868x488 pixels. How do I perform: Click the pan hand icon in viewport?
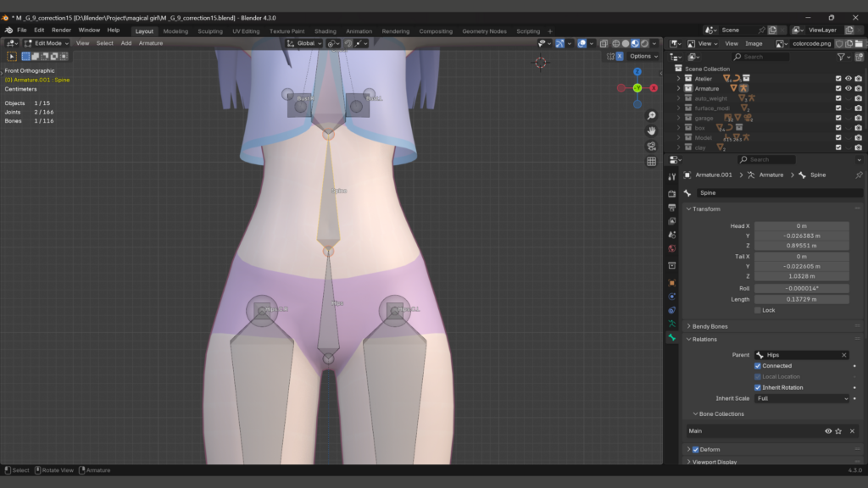(651, 130)
